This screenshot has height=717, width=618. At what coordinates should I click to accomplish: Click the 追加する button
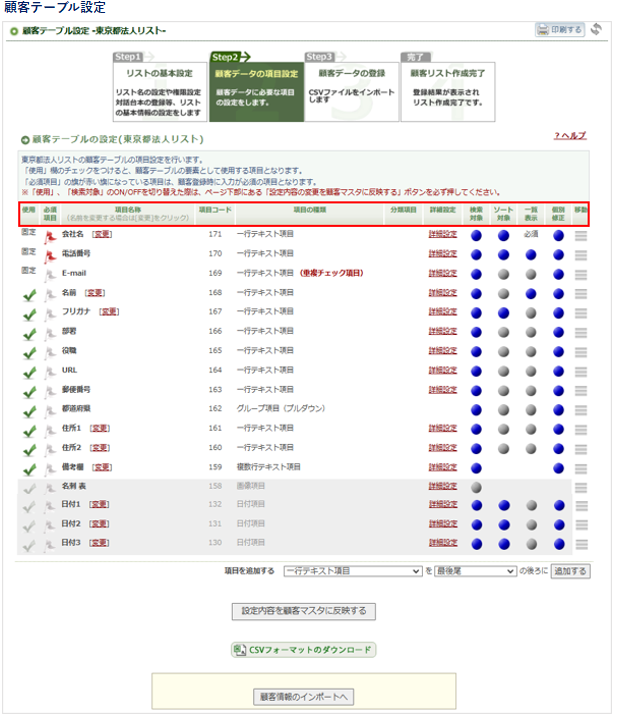click(x=570, y=571)
